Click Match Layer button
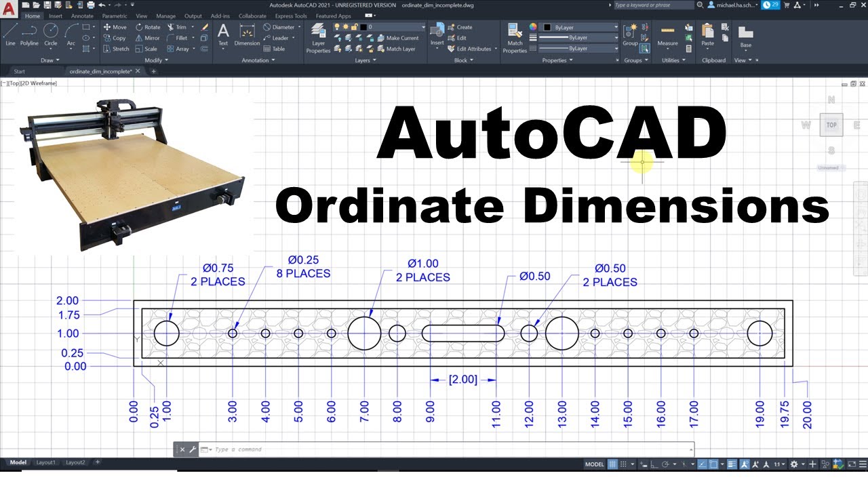 [395, 49]
